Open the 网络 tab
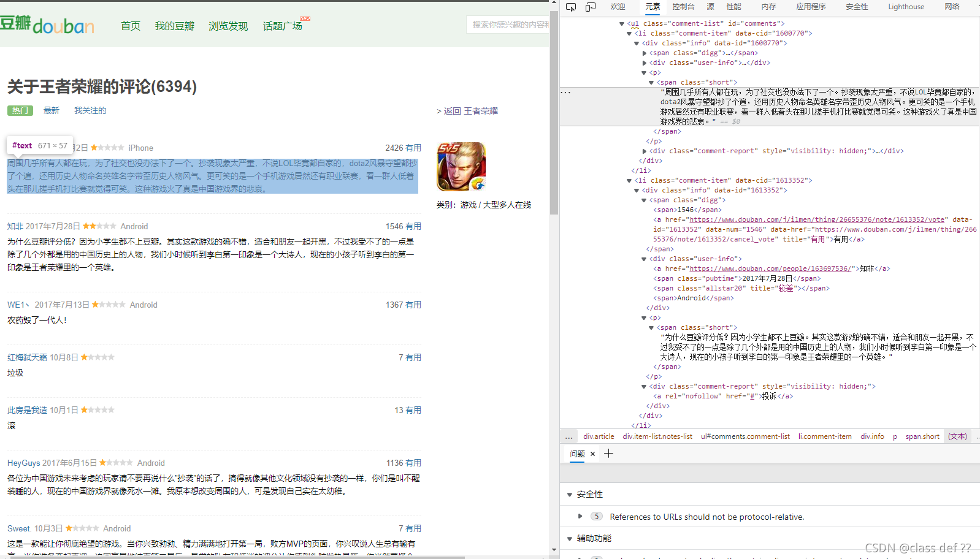980x559 pixels. tap(952, 7)
